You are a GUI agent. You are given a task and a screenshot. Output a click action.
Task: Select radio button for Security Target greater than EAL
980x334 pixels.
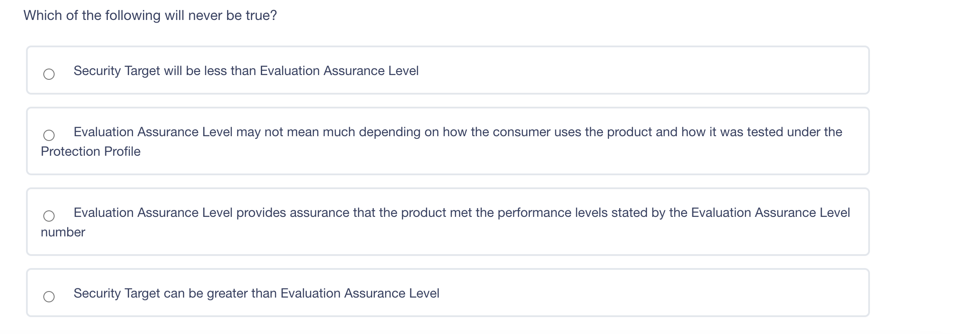49,297
